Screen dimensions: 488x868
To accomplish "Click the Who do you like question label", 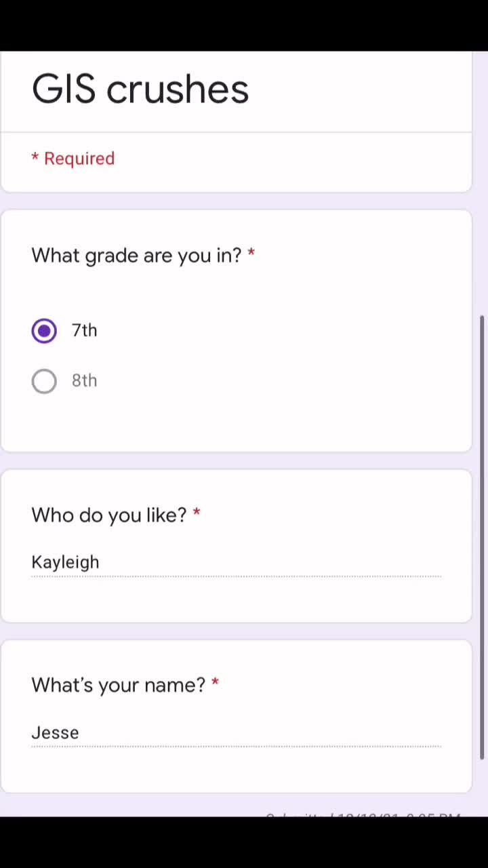I will click(x=108, y=515).
